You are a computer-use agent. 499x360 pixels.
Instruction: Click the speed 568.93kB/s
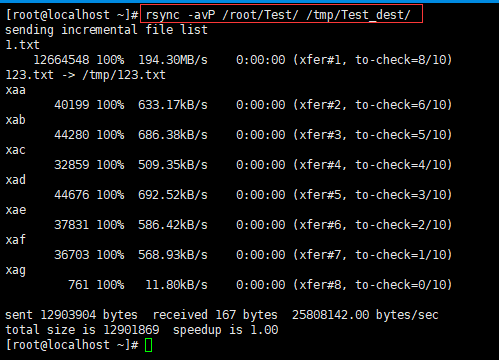173,255
